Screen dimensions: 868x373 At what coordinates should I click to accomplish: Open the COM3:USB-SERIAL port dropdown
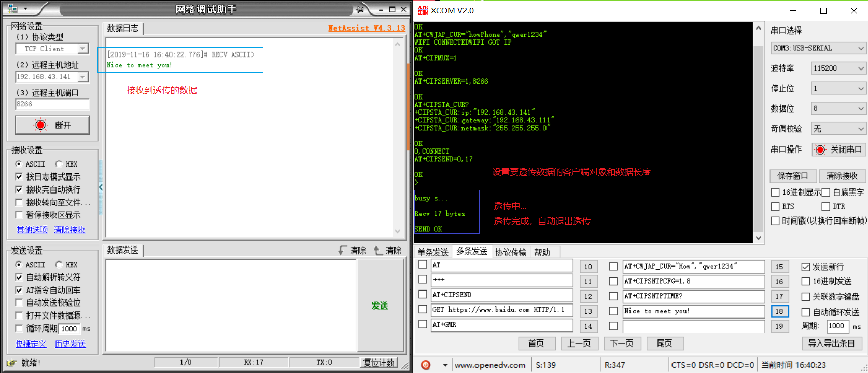tap(860, 48)
